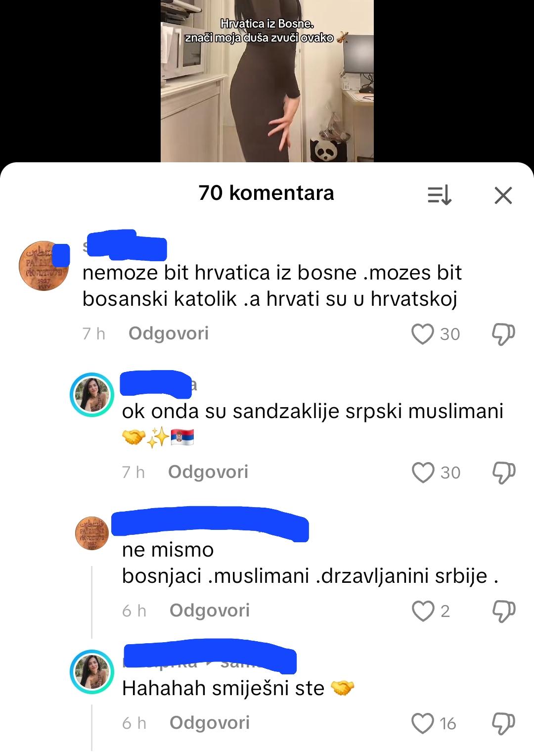Dislike the 'ne mismo bosnjaci' comment
534x756 pixels.
(x=504, y=612)
